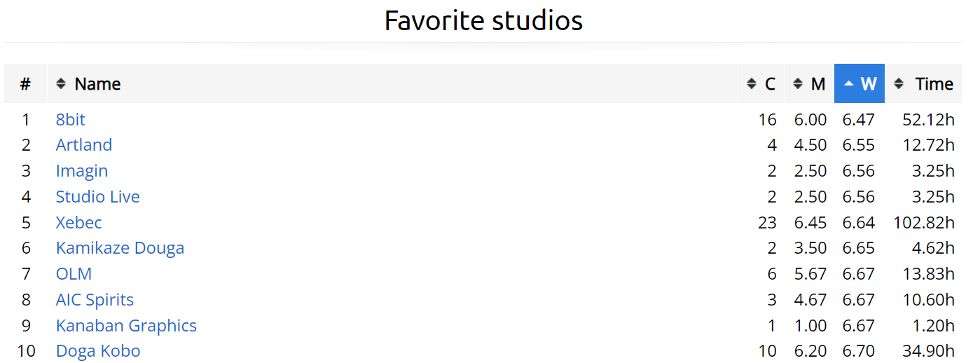The width and height of the screenshot is (980, 363).
Task: Select the Studio Live link
Action: tap(98, 197)
